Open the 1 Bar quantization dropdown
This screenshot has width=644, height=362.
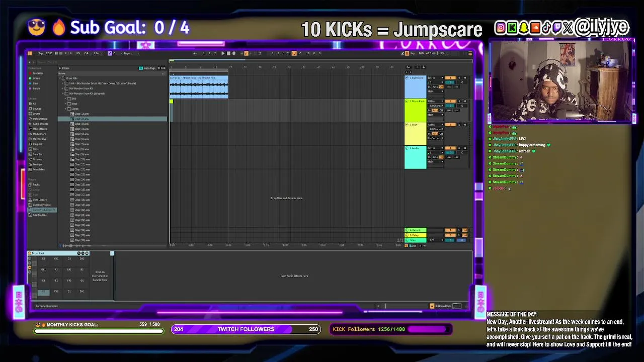(98, 53)
